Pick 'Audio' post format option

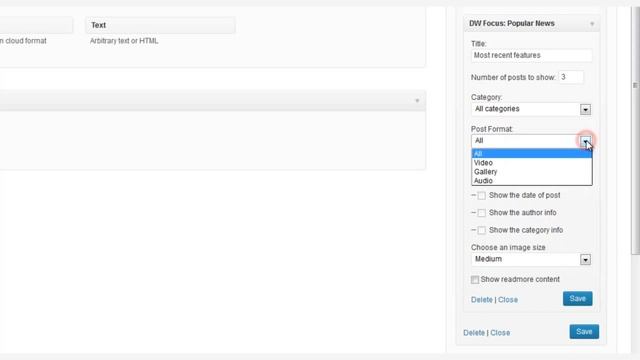pos(531,180)
